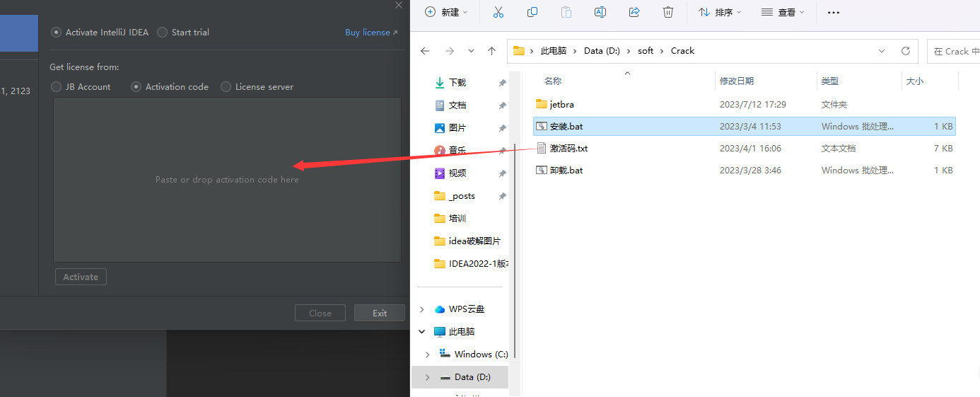Sort by 修改日期 column header
Viewport: 980px width, 397px height.
point(737,81)
